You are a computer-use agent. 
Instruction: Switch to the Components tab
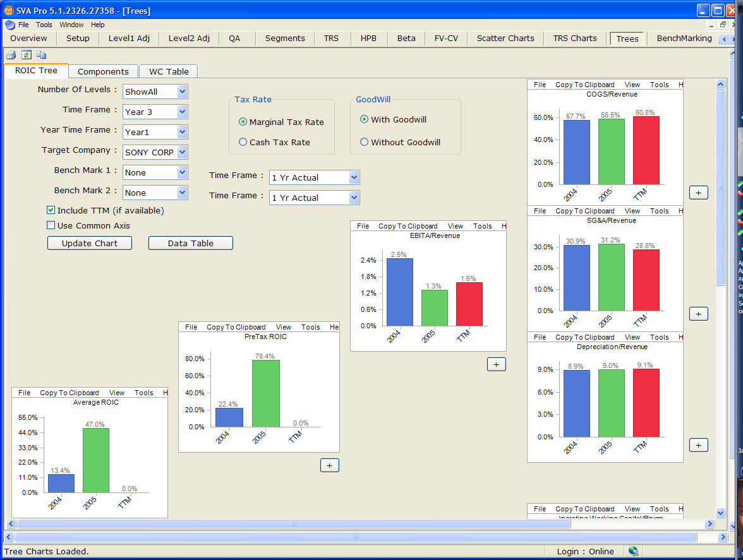[103, 71]
